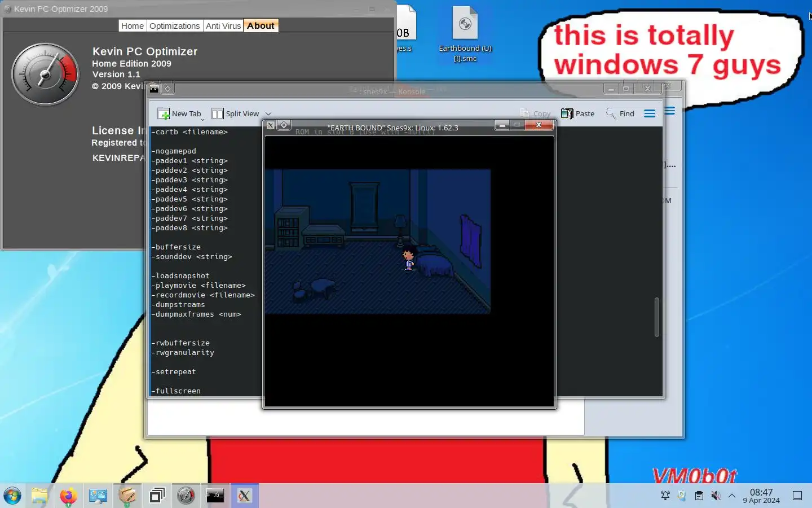812x508 pixels.
Task: Click the '-dumpstreams' terminal line
Action: click(x=178, y=304)
